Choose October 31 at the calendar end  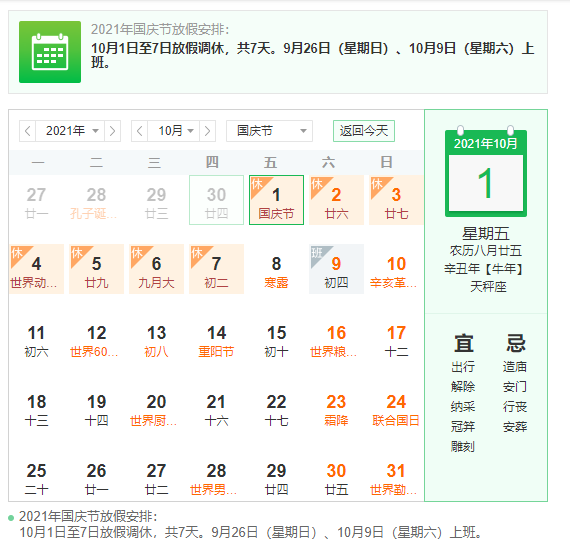(396, 479)
